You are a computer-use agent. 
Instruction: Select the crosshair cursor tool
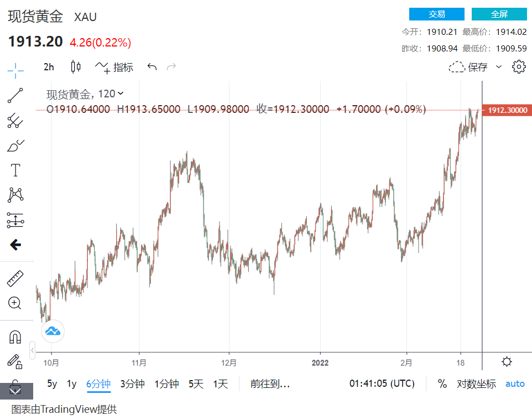(15, 70)
